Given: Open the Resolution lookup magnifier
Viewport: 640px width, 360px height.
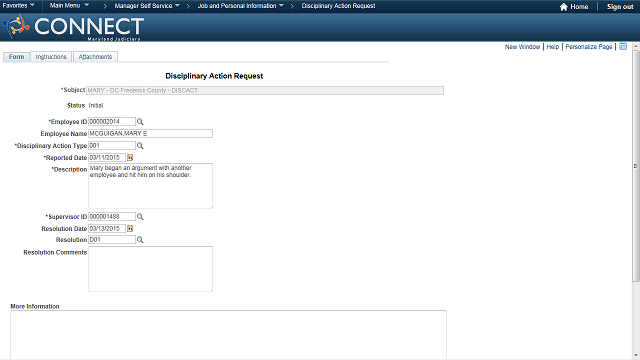Looking at the screenshot, I should [140, 240].
